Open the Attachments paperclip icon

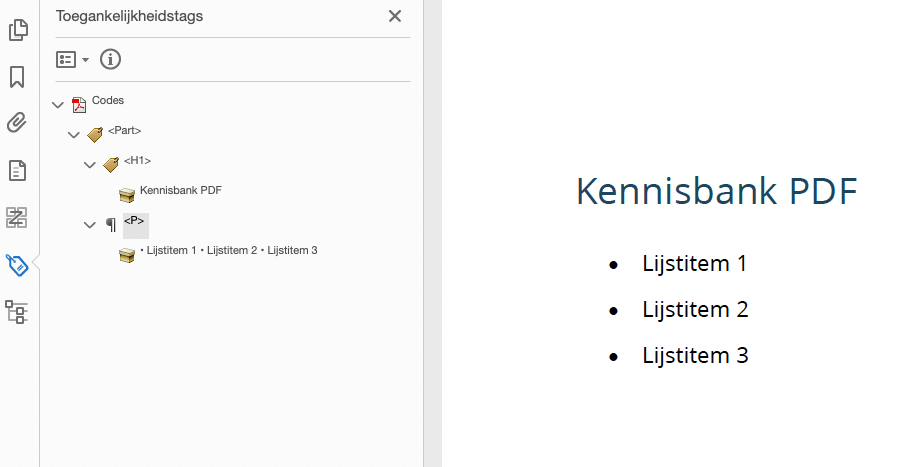coord(17,123)
